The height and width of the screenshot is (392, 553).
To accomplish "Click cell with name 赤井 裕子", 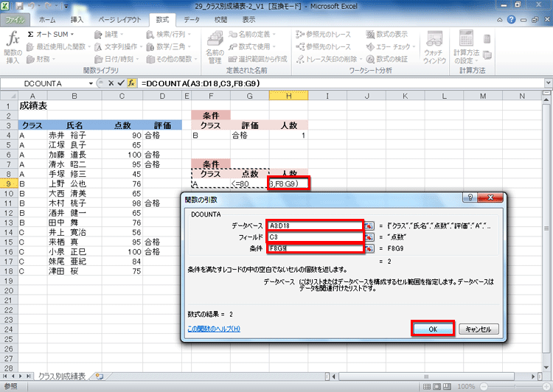I will pos(74,136).
